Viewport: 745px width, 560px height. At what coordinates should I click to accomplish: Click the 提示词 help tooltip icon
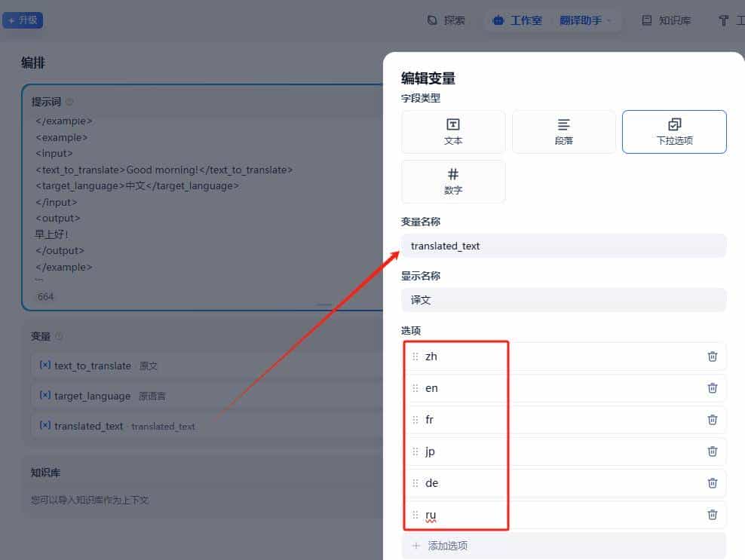pyautogui.click(x=69, y=100)
